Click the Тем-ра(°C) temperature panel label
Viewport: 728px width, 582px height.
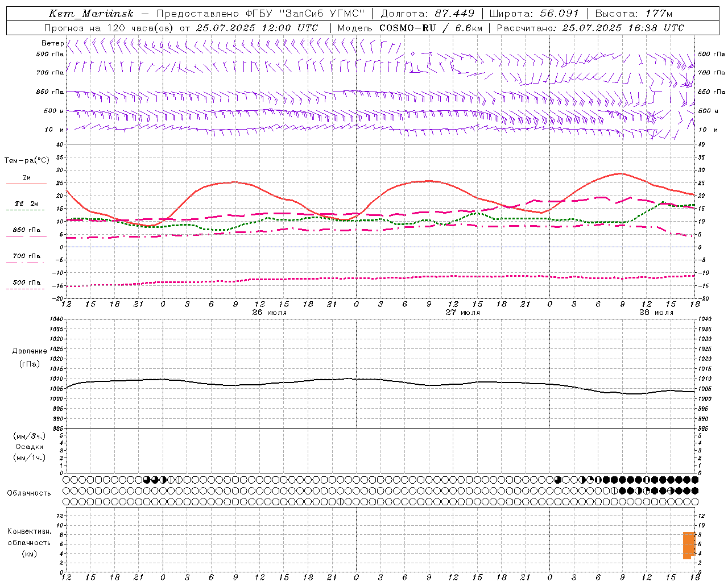coord(27,161)
